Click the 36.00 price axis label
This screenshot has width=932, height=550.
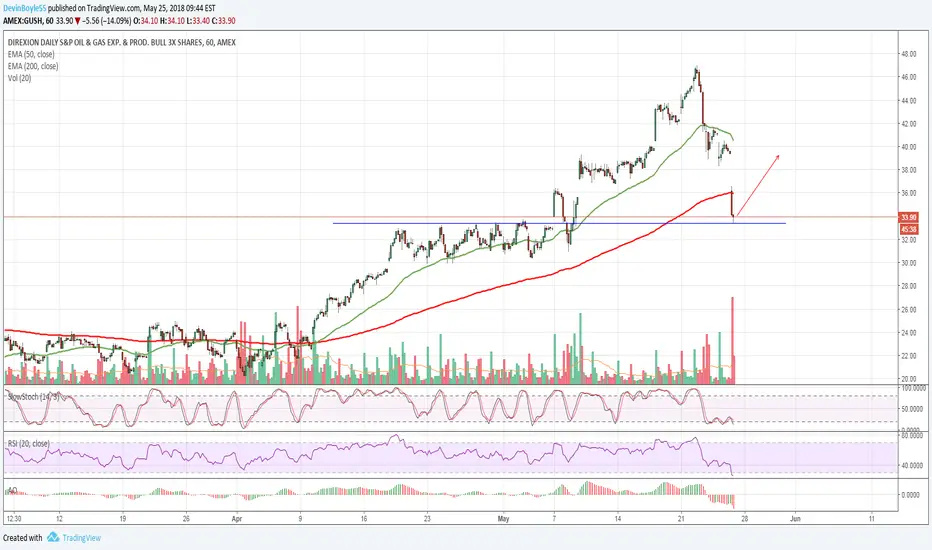click(908, 193)
